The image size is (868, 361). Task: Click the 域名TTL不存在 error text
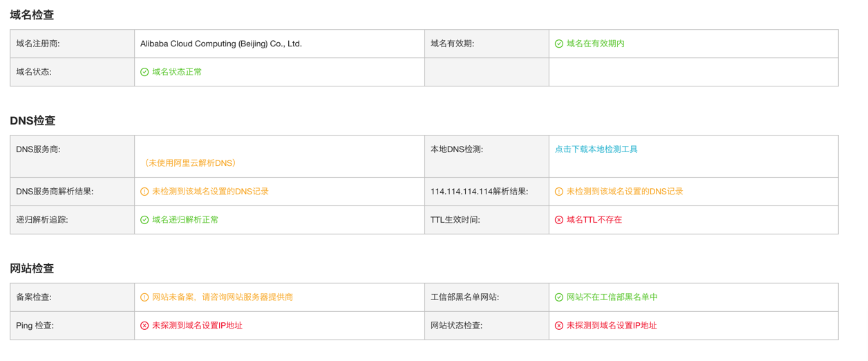tap(594, 220)
